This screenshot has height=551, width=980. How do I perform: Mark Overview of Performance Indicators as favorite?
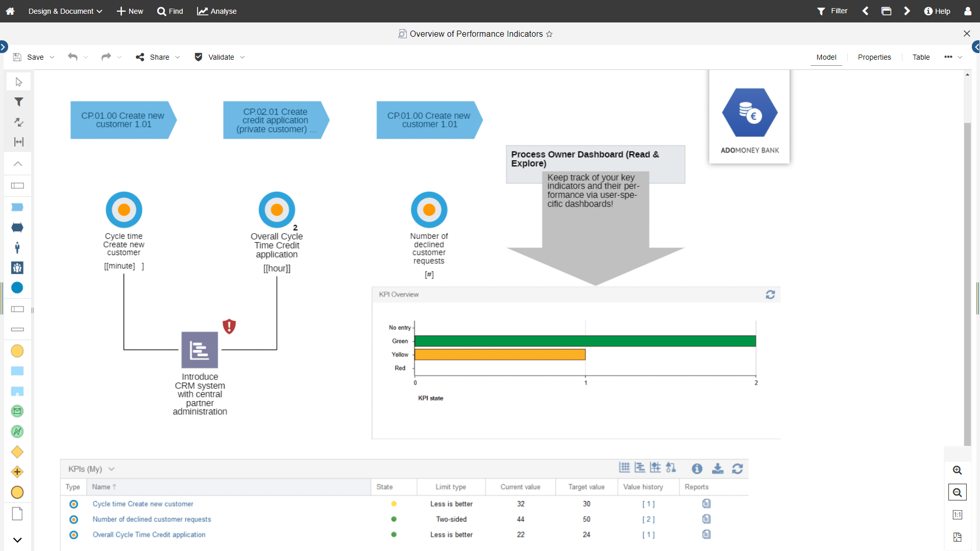549,34
